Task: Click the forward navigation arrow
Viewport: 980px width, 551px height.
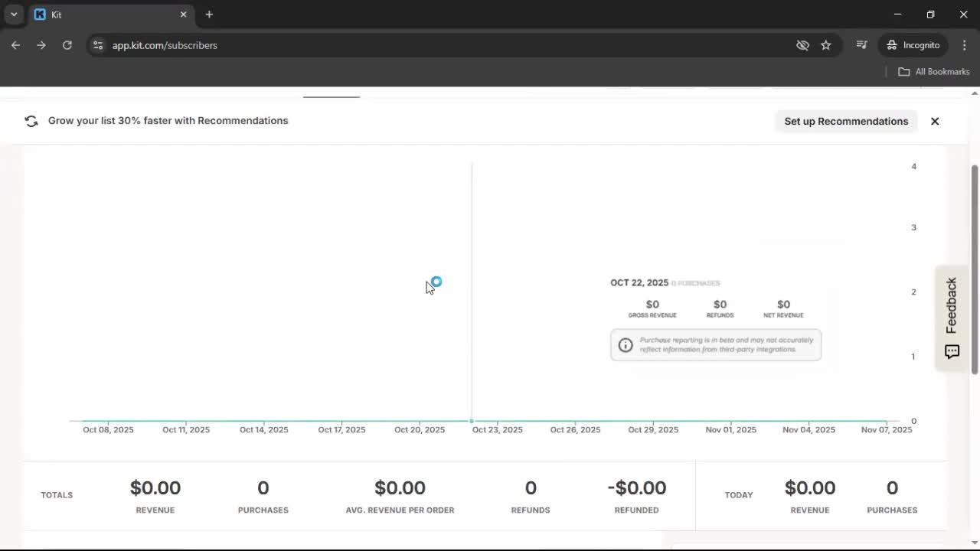Action: [41, 45]
